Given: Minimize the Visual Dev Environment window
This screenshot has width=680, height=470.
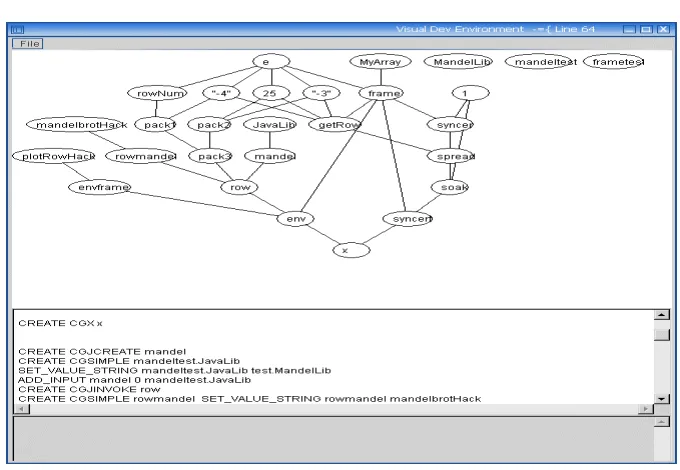Looking at the screenshot, I should (629, 29).
